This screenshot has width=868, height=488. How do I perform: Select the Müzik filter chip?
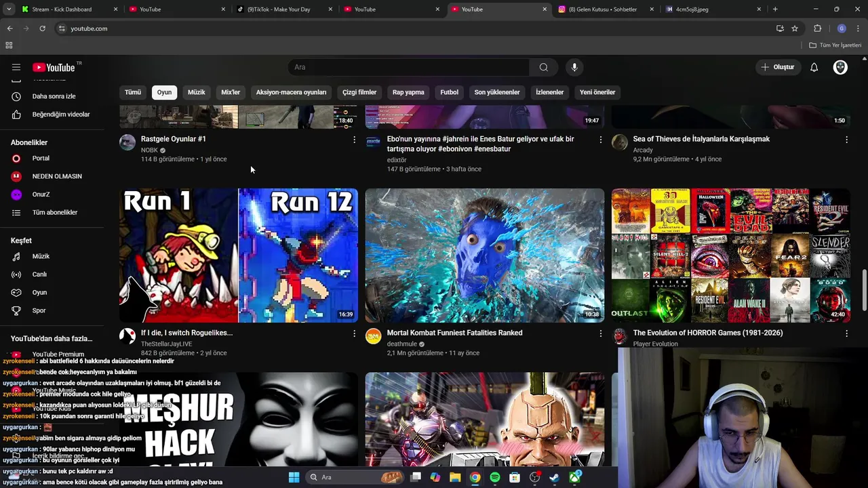[197, 92]
